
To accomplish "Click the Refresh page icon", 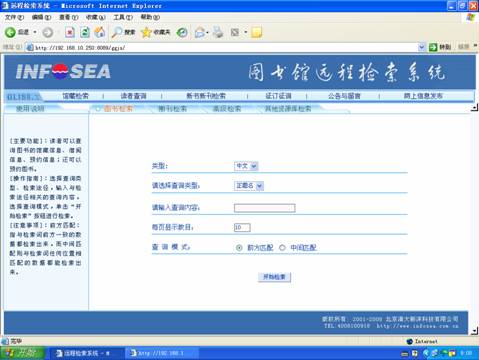I will click(85, 32).
